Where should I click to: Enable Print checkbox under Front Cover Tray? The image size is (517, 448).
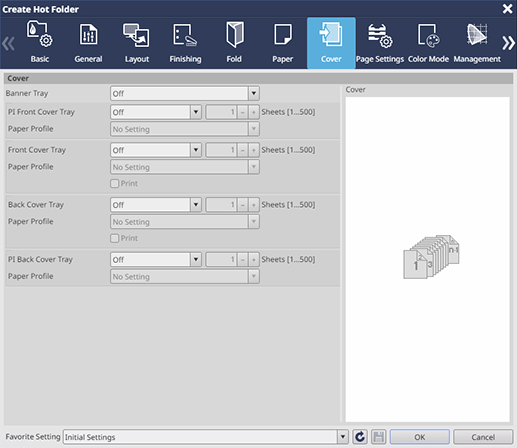[114, 183]
